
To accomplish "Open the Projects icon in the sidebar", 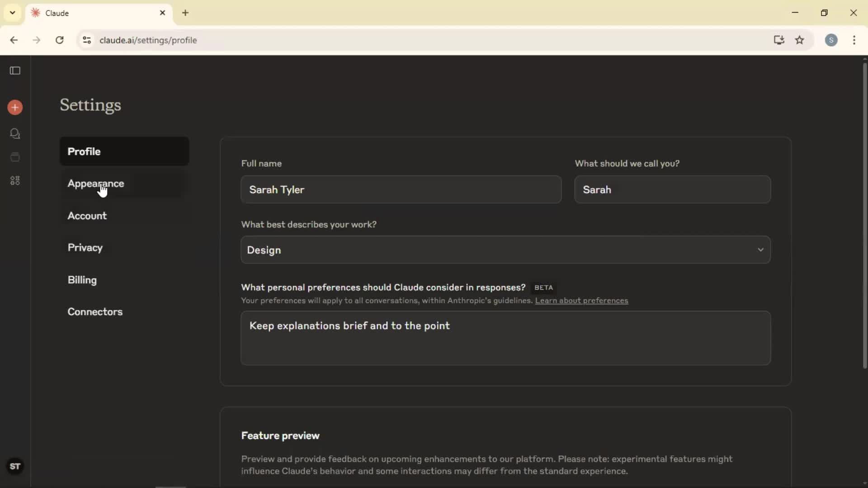I will coord(15,157).
